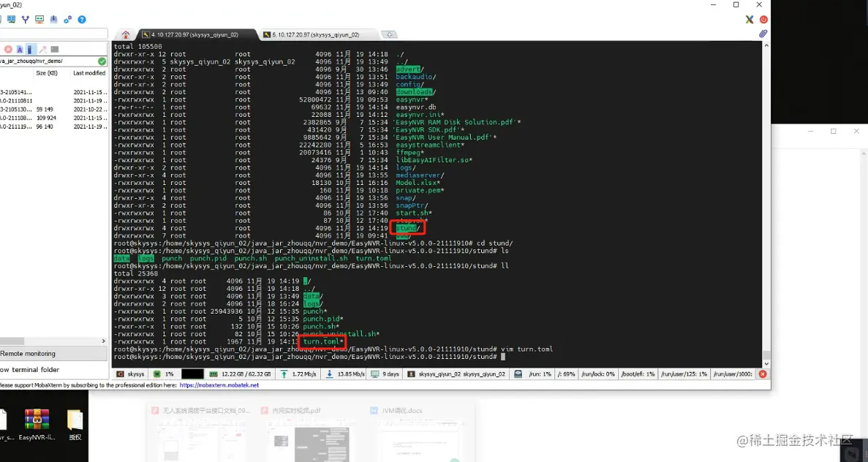The width and height of the screenshot is (868, 462).
Task: Click the green checkmark beside the SFTP path
Action: click(102, 61)
